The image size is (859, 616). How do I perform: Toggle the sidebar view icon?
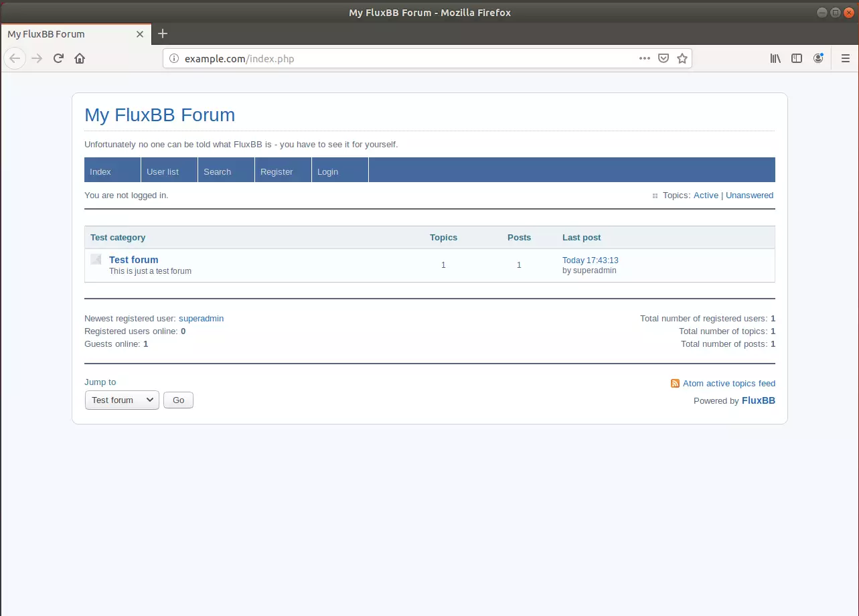(797, 58)
